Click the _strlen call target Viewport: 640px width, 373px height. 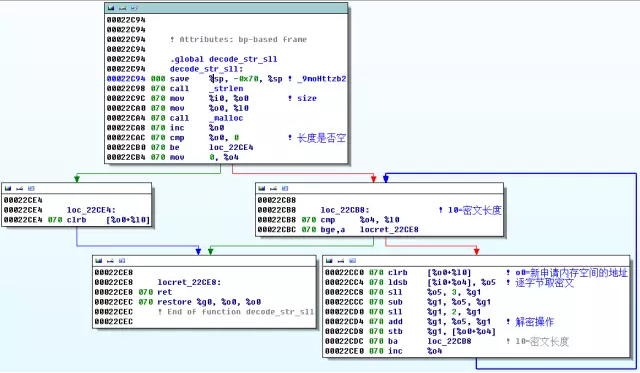226,89
